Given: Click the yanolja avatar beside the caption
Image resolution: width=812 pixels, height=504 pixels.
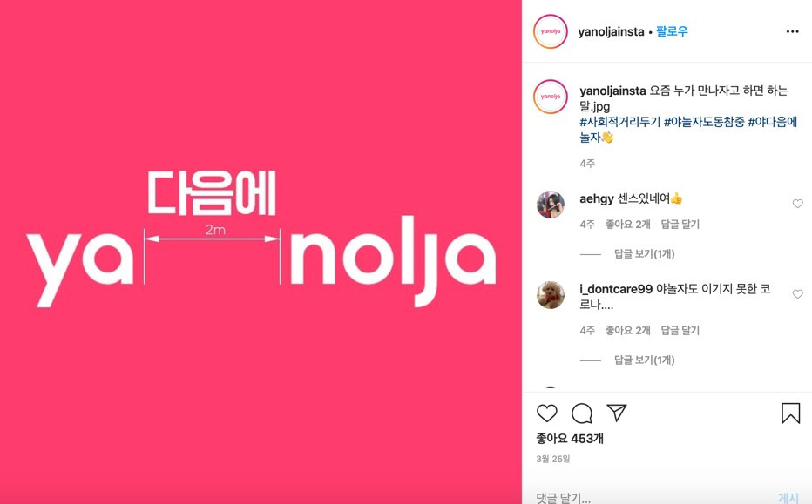Looking at the screenshot, I should tap(551, 97).
